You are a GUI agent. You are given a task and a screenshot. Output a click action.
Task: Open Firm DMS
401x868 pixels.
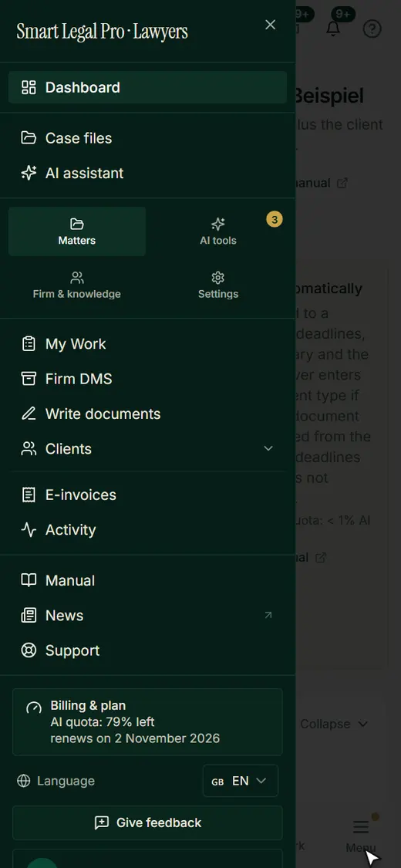(x=147, y=379)
